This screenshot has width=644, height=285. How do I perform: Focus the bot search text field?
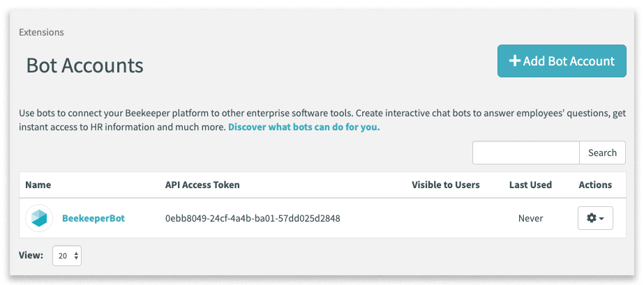coord(526,153)
